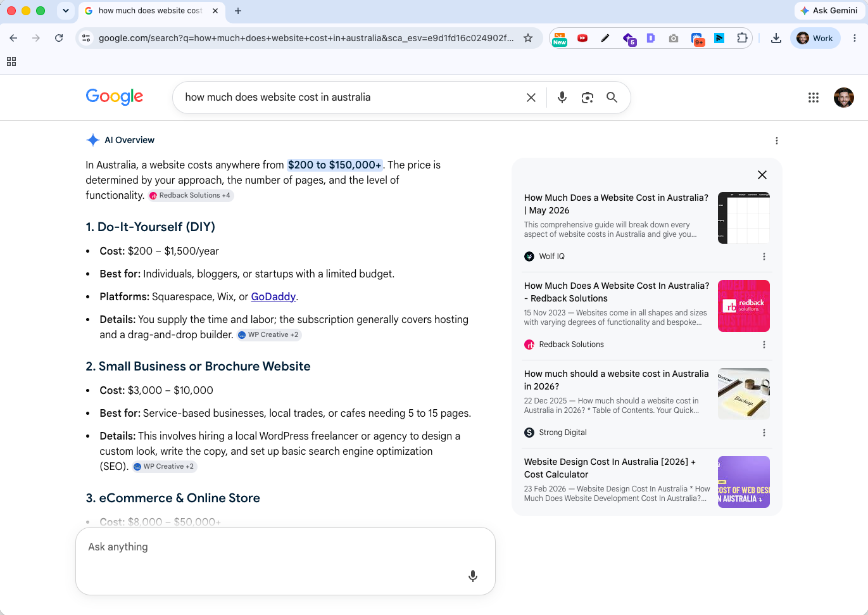Select the 'how much does website cost' tab
The width and height of the screenshot is (868, 615).
[x=151, y=11]
